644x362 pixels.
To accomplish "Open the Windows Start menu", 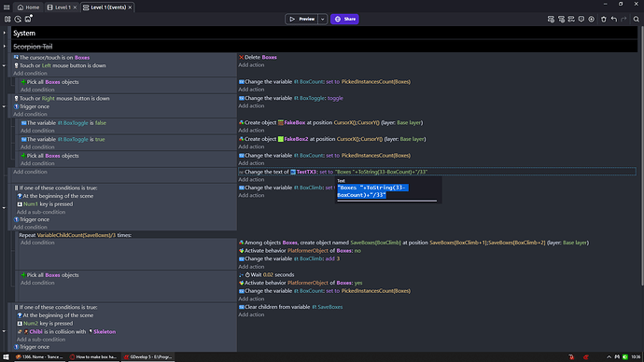I will pyautogui.click(x=6, y=357).
